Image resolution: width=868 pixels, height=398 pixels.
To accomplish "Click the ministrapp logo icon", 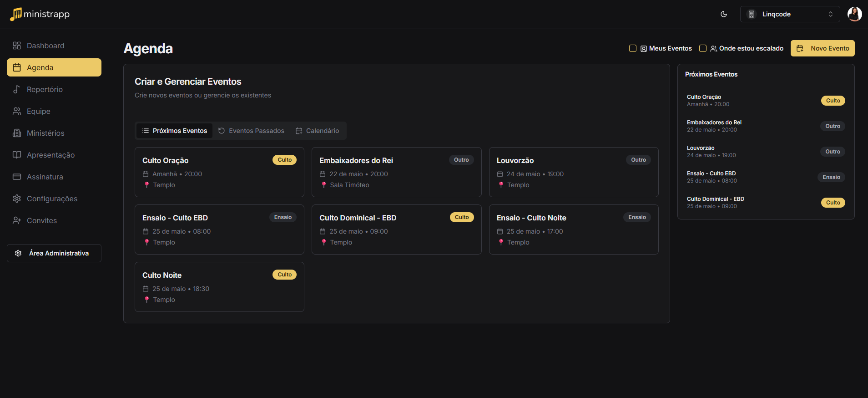I will pyautogui.click(x=16, y=14).
